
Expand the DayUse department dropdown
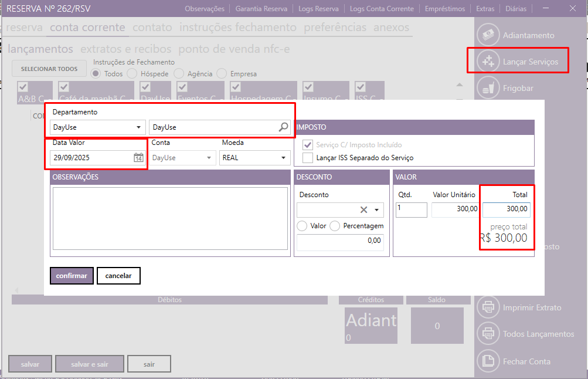point(139,127)
